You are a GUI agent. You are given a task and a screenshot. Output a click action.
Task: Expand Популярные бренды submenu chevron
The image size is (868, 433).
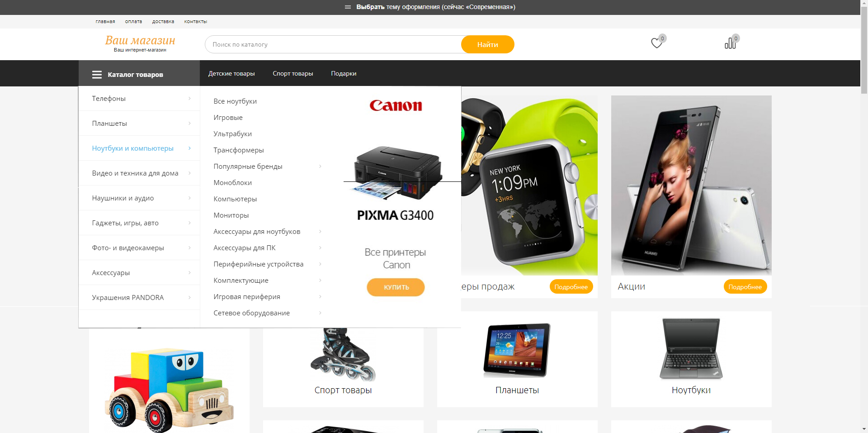(320, 167)
